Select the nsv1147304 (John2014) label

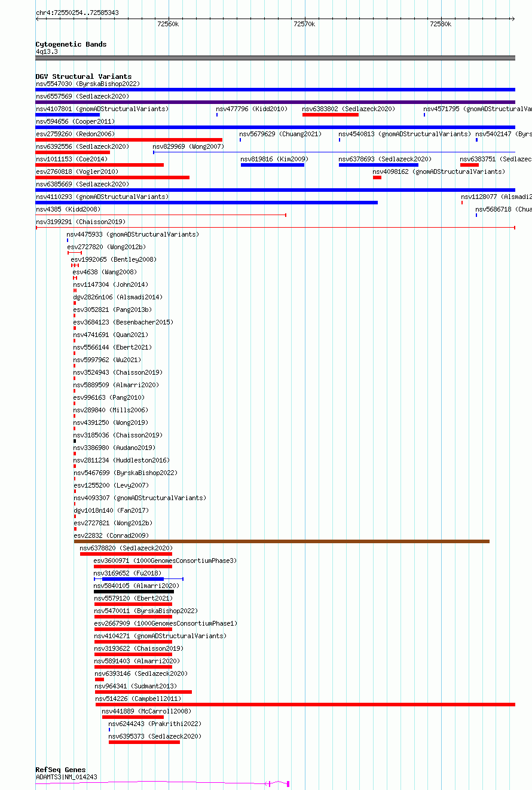tap(111, 285)
